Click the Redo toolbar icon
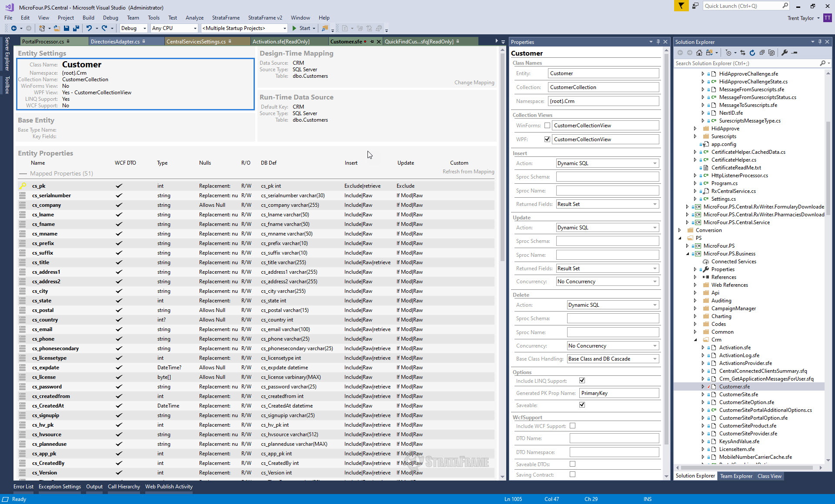The width and height of the screenshot is (835, 504). click(x=104, y=28)
